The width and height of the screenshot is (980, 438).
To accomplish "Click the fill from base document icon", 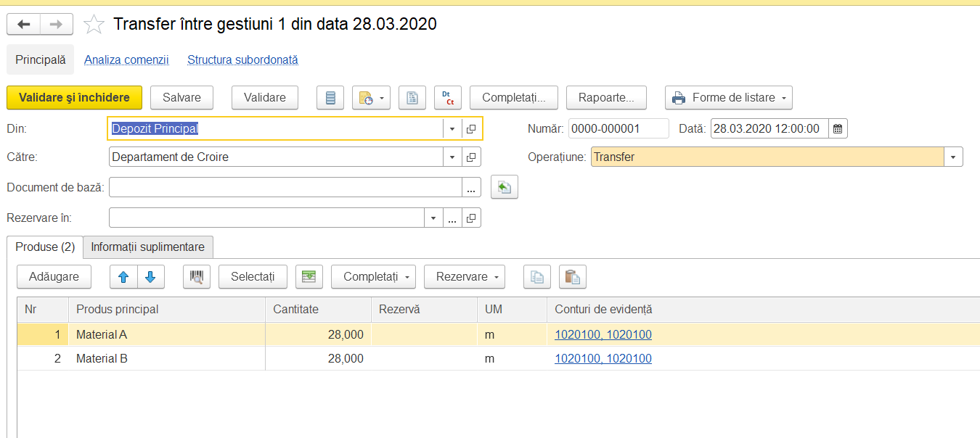I will [505, 188].
